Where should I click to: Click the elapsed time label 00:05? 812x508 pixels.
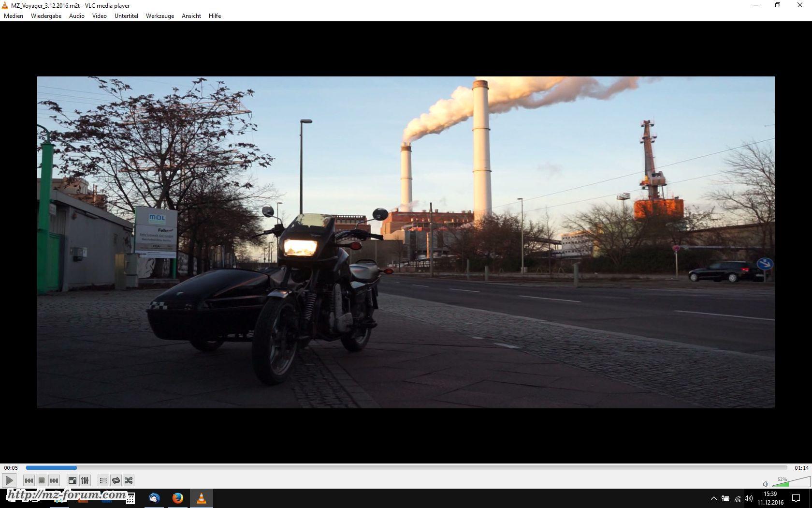pos(11,468)
